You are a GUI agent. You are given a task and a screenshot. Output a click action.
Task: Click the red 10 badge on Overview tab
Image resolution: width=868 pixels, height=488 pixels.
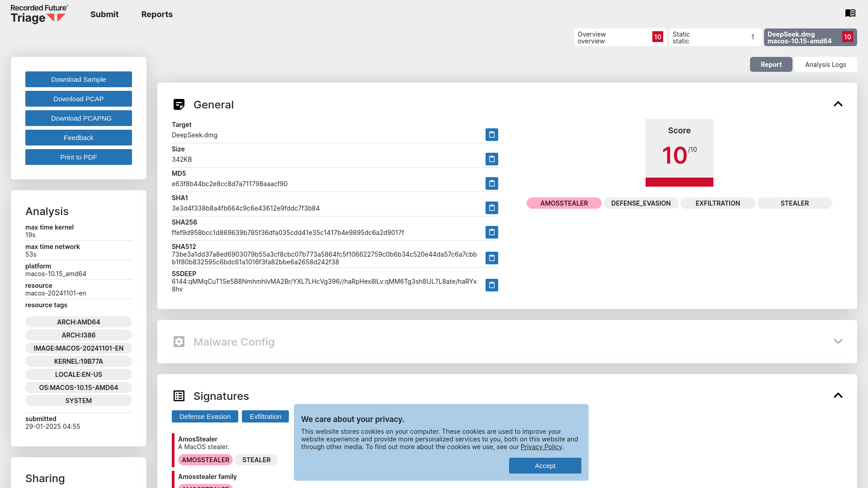658,37
